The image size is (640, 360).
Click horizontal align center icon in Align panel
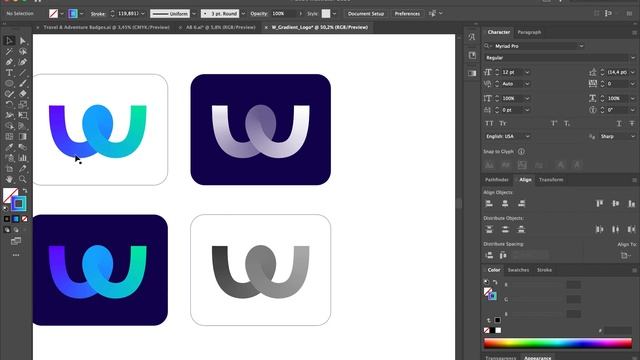point(505,203)
